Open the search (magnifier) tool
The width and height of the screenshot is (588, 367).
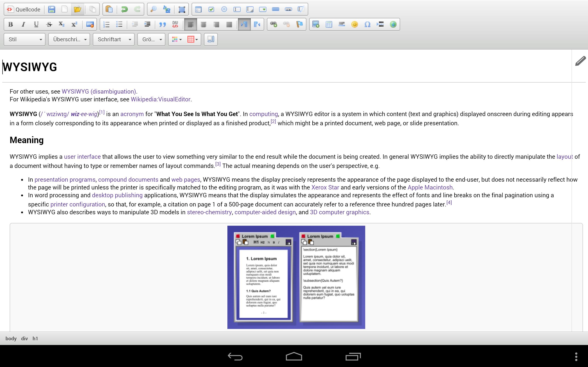pos(153,9)
